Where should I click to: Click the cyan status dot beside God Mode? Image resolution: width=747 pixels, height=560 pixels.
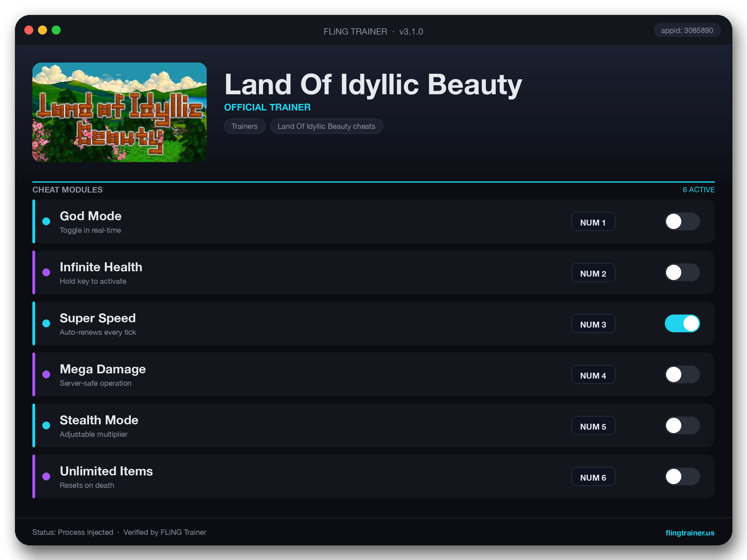(46, 222)
